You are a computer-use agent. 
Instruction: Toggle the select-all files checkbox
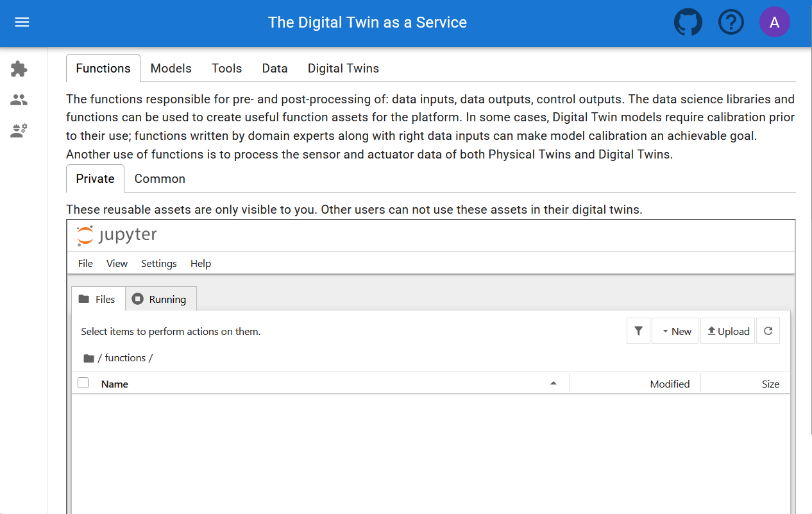click(83, 383)
